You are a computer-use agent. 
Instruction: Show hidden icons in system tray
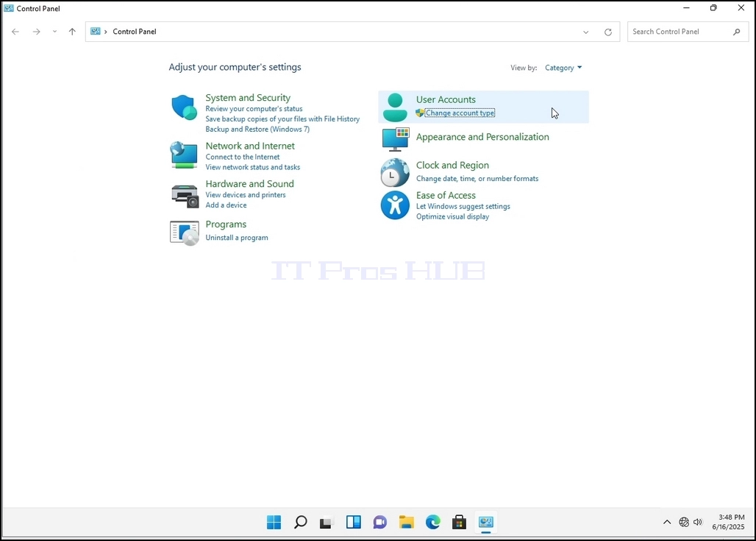coord(667,522)
